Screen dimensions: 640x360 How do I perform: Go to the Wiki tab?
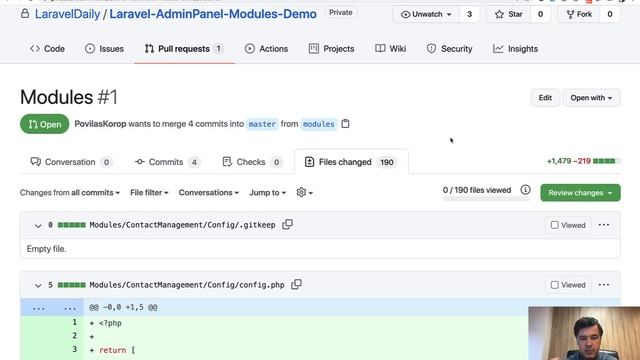click(391, 49)
